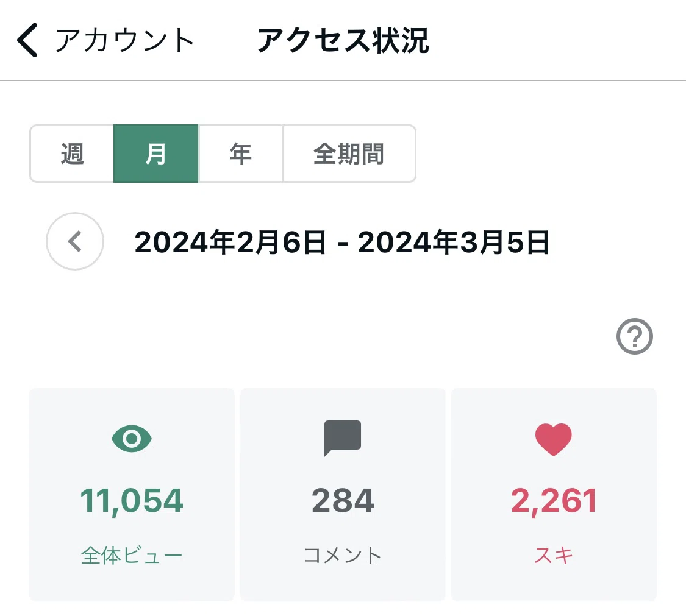
Task: Tap the アカウント back link
Action: point(124,40)
